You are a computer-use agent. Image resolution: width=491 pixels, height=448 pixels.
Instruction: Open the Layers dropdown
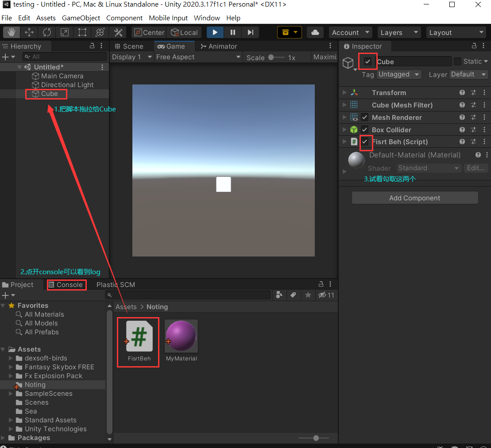399,32
